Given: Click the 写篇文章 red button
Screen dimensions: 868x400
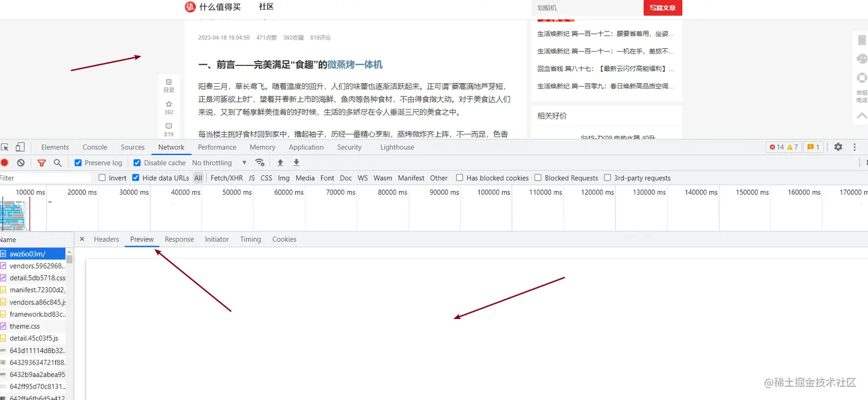Looking at the screenshot, I should click(662, 7).
